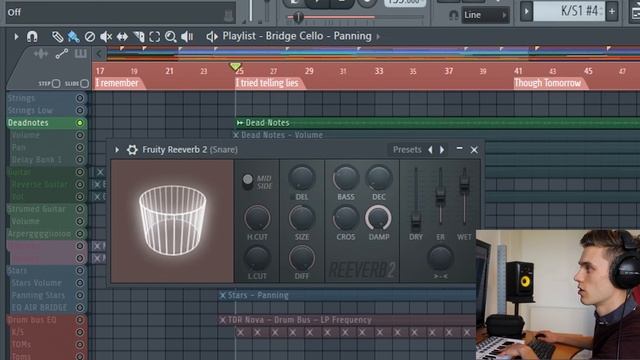Open Fruity Reeverb 2 gear settings

tap(132, 150)
